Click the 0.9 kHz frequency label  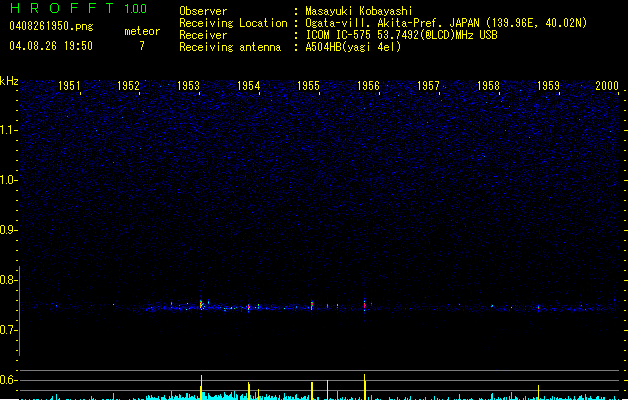tap(9, 230)
